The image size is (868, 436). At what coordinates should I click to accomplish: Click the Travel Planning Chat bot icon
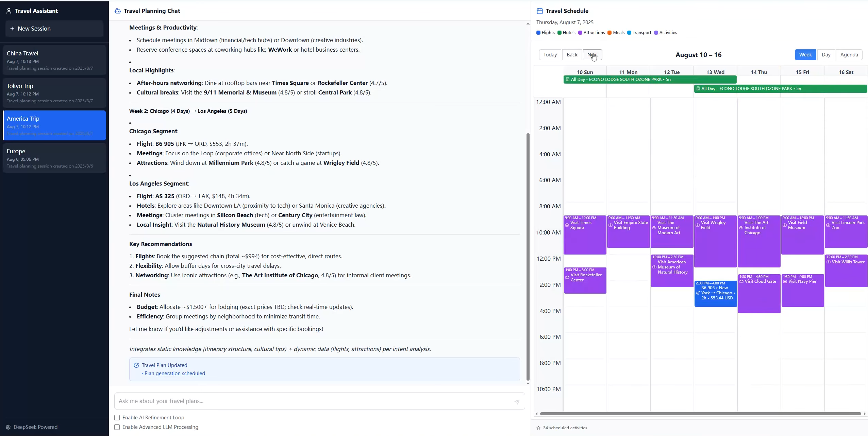118,11
